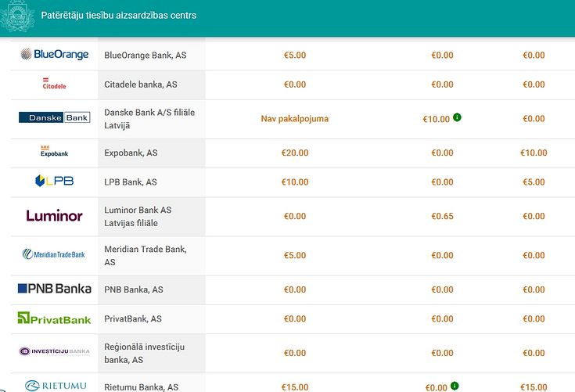This screenshot has width=575, height=392.
Task: Click the Nav pakalpojuma cell text
Action: [x=294, y=119]
